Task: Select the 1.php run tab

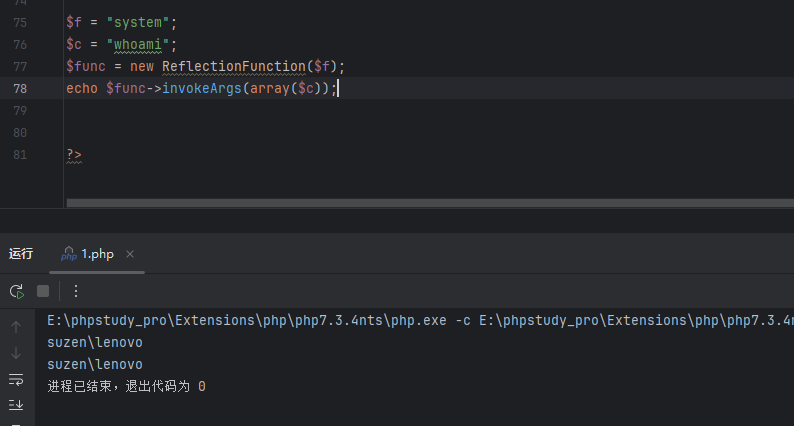Action: tap(97, 254)
